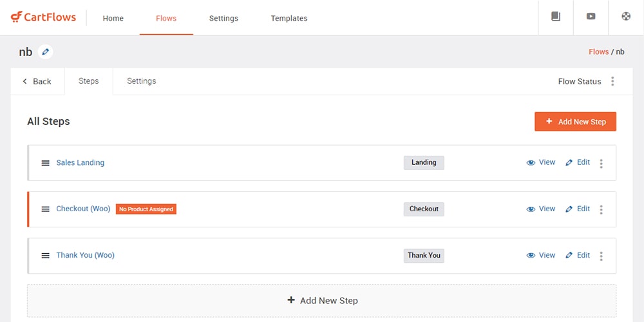This screenshot has height=322, width=644.
Task: Open more options for Checkout (Woo) step
Action: click(601, 210)
